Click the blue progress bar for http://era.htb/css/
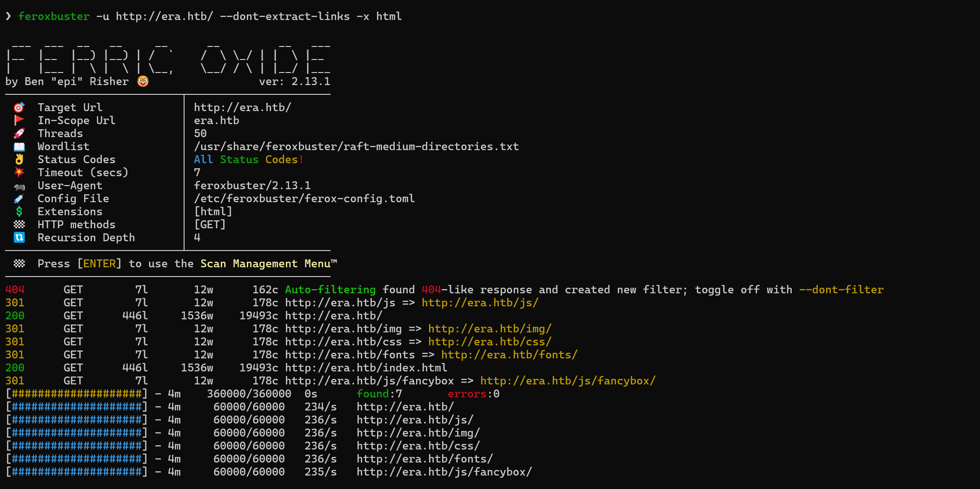 click(77, 446)
